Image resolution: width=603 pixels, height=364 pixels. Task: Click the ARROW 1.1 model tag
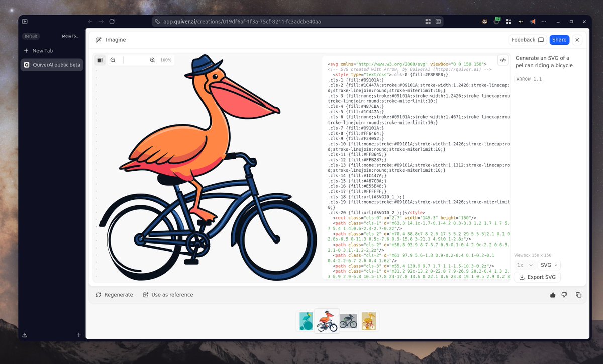[529, 79]
